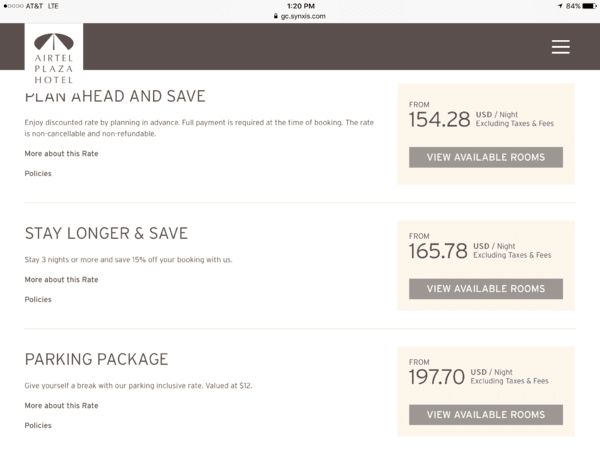The image size is (600, 450).
Task: Expand More about this Rate under Stay Longer
Action: click(x=61, y=279)
